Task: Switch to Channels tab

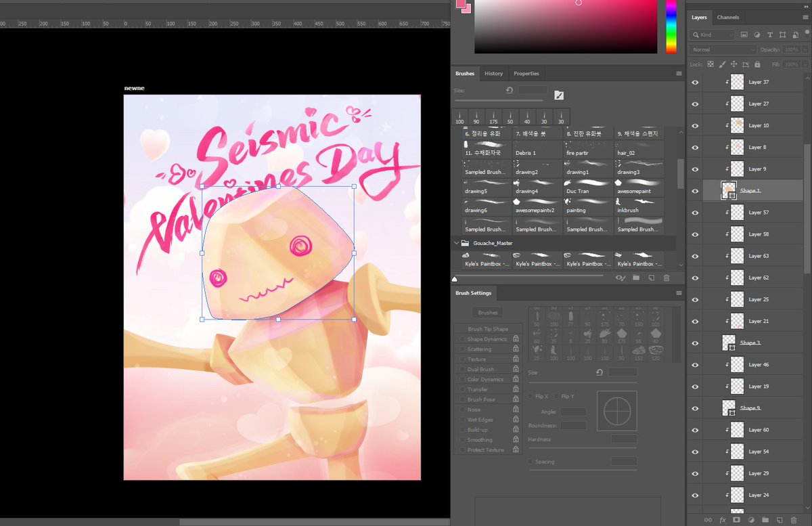Action: 728,18
